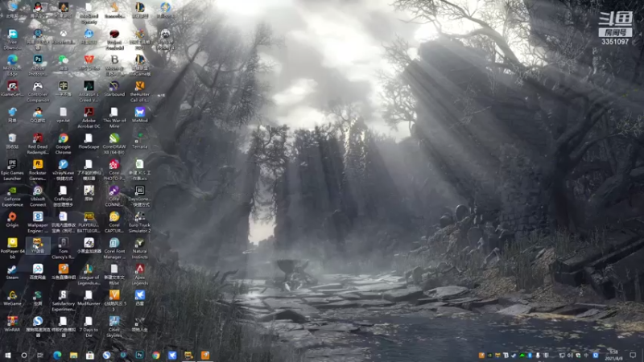Screen dimensions: 644x362
Task: Launch the GeForce Experience shortcut
Action: coord(12,196)
